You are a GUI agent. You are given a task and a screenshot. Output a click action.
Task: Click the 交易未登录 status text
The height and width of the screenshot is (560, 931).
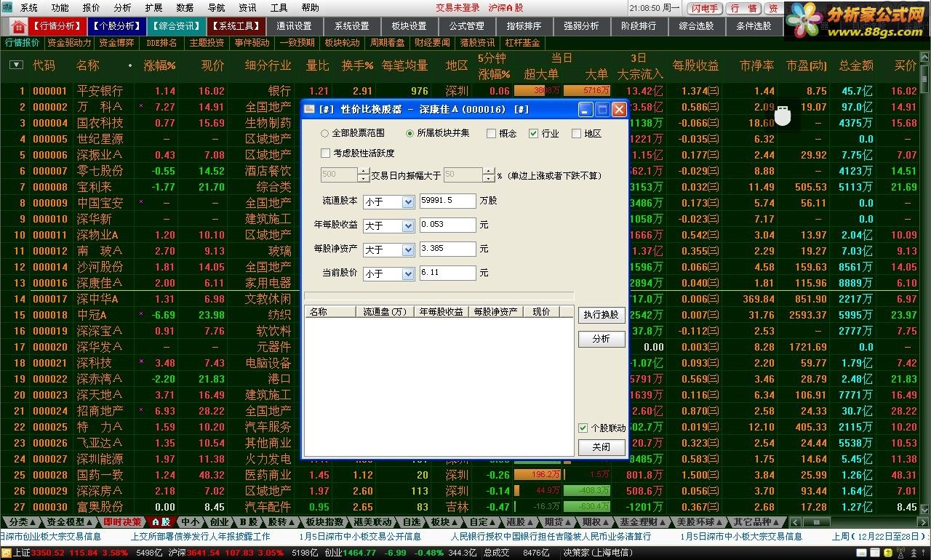click(458, 8)
